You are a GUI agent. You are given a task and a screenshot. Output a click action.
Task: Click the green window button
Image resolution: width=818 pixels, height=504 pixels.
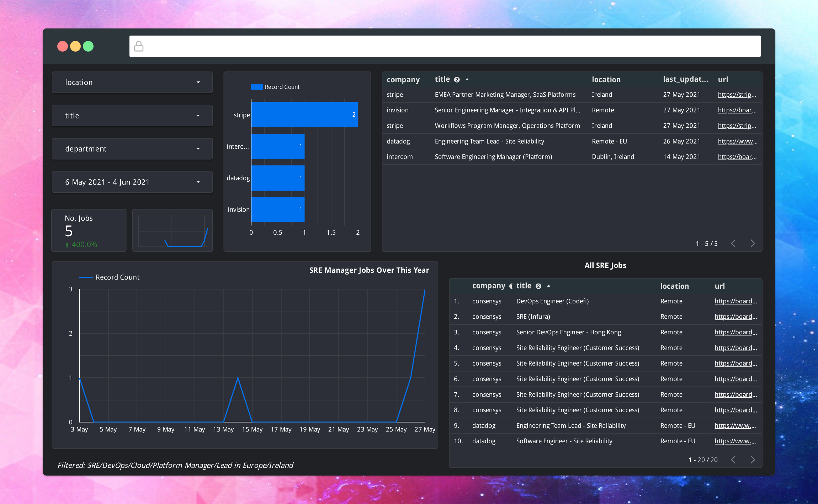[88, 46]
